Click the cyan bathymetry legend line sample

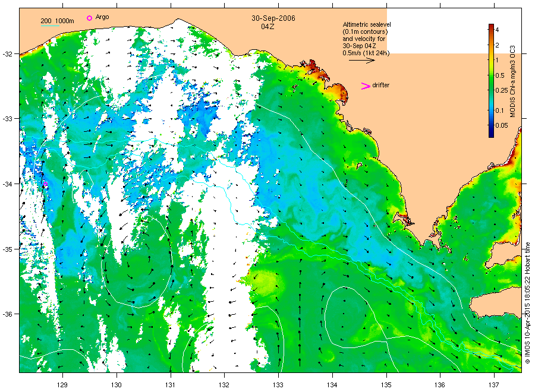pyautogui.click(x=50, y=26)
